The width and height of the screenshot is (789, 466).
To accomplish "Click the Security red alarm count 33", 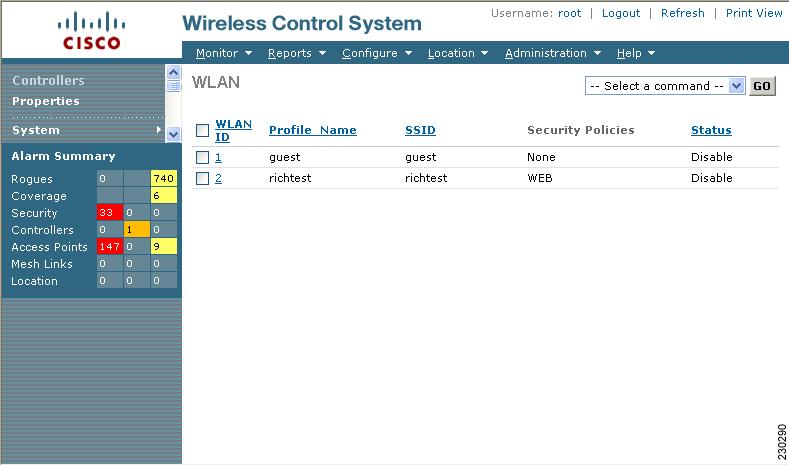I will (x=110, y=212).
